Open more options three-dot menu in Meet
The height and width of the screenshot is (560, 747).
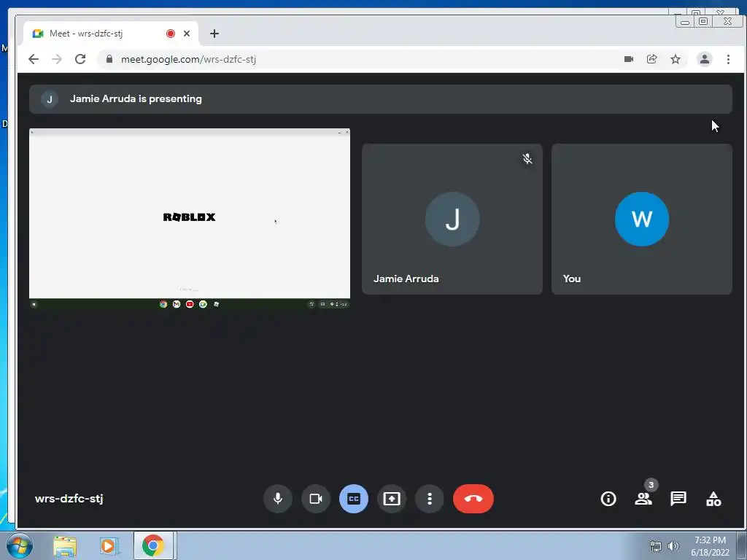click(430, 499)
